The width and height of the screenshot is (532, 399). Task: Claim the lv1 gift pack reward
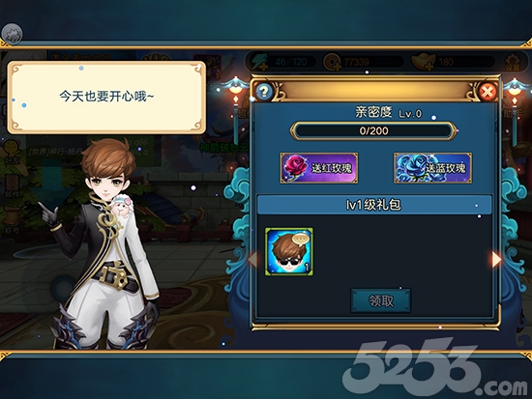381,300
